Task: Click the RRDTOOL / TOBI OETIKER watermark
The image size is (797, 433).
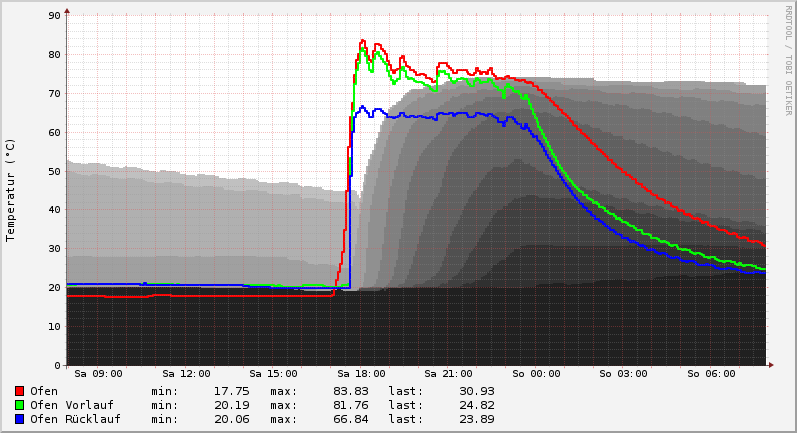Action: 788,60
